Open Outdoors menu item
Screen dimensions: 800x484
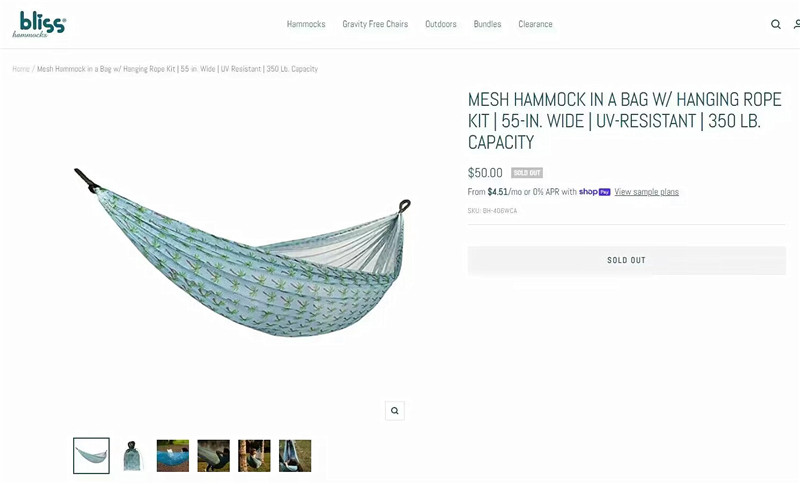[x=441, y=24]
